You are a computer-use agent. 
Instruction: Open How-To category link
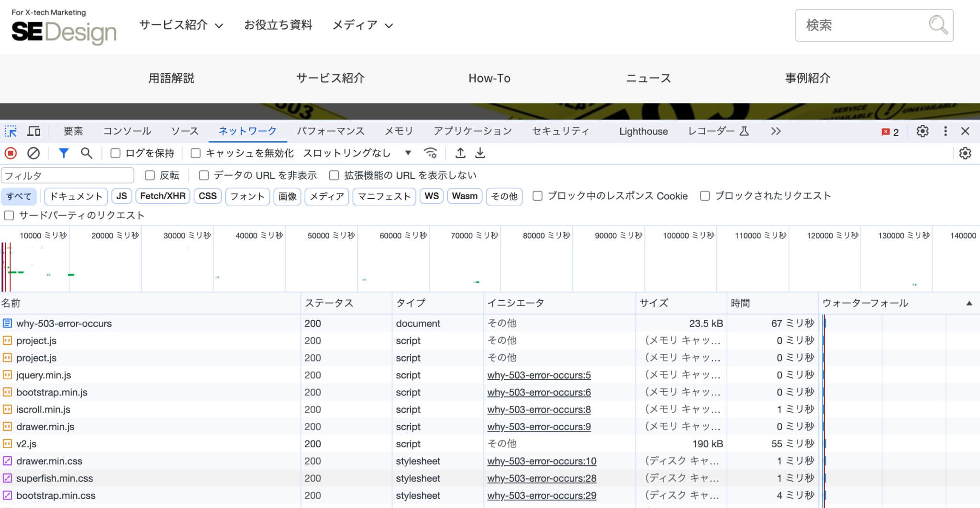[490, 78]
